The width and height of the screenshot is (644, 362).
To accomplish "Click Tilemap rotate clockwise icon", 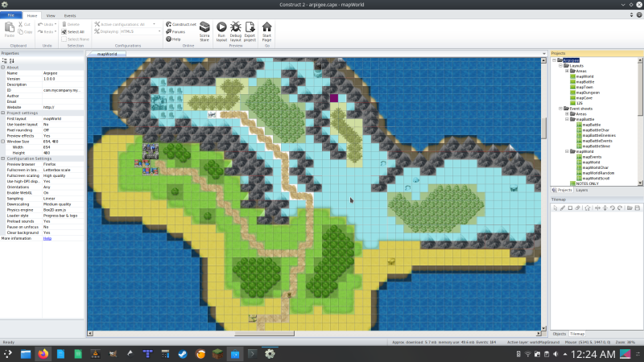I will (x=620, y=208).
